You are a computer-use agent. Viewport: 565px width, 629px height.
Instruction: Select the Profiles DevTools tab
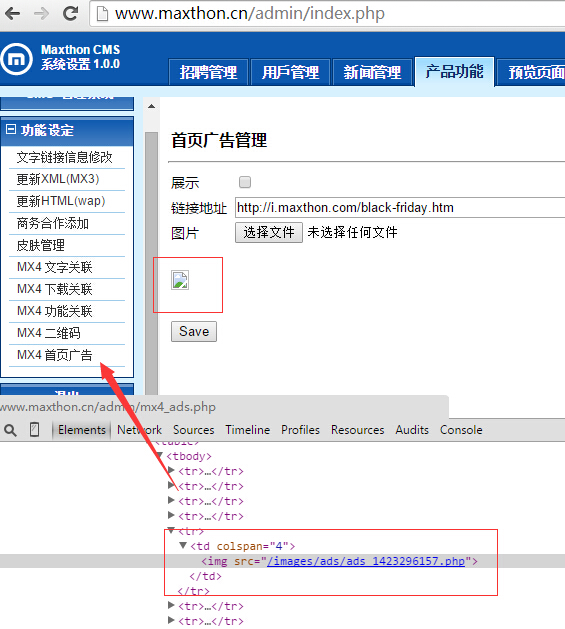300,430
